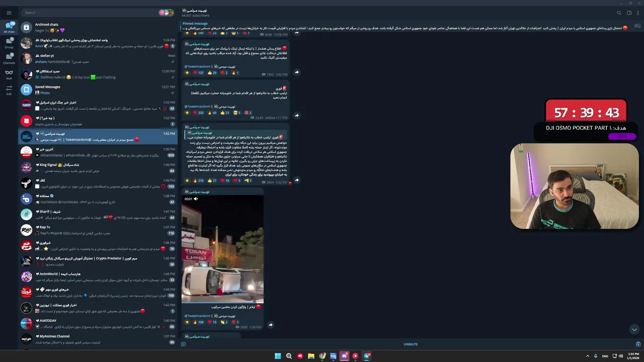Forward the overturned car video post

270,325
